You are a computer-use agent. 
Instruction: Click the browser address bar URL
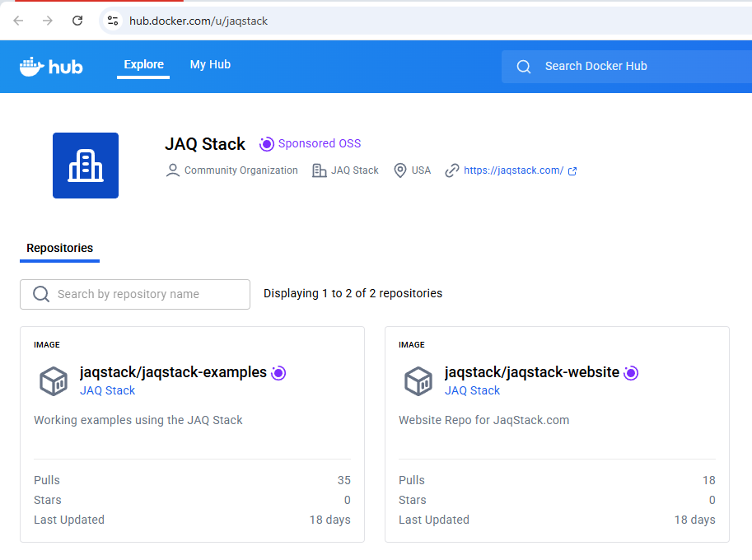(x=199, y=21)
